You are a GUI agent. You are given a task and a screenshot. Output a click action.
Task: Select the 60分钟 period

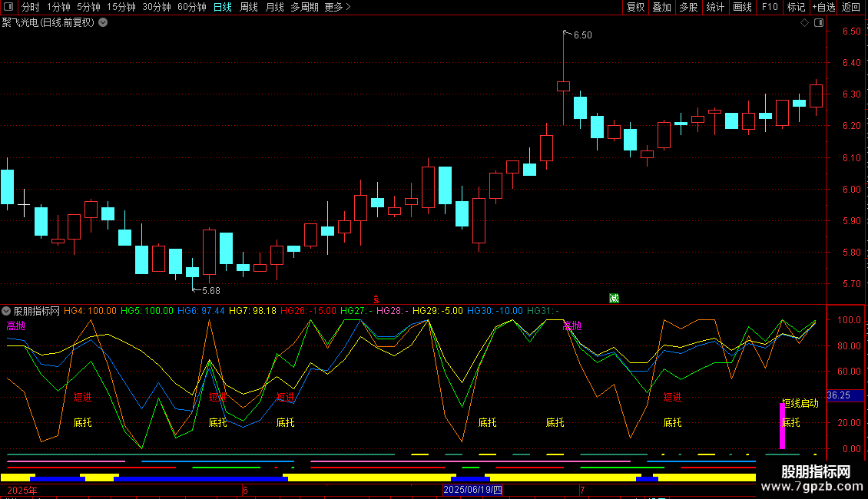click(x=192, y=7)
